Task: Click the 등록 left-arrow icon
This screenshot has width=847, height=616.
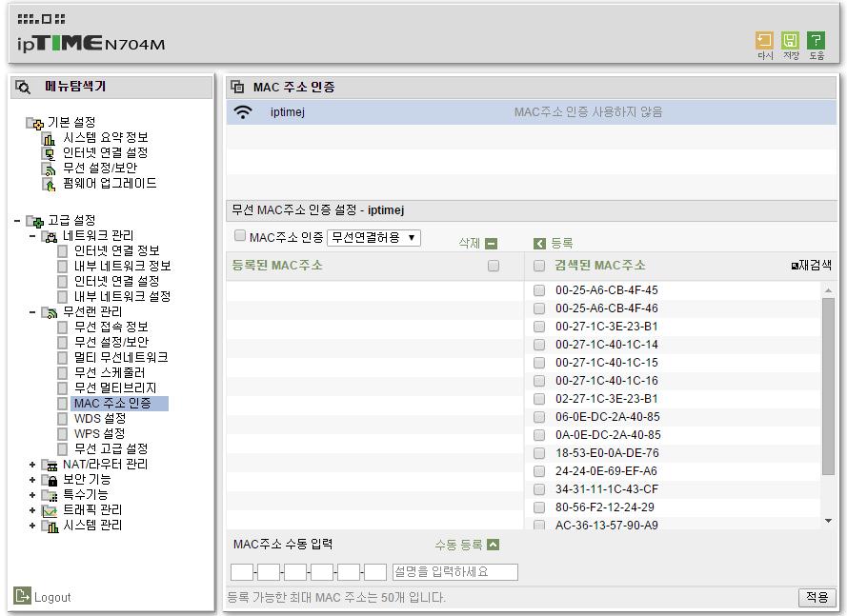Action: (539, 244)
